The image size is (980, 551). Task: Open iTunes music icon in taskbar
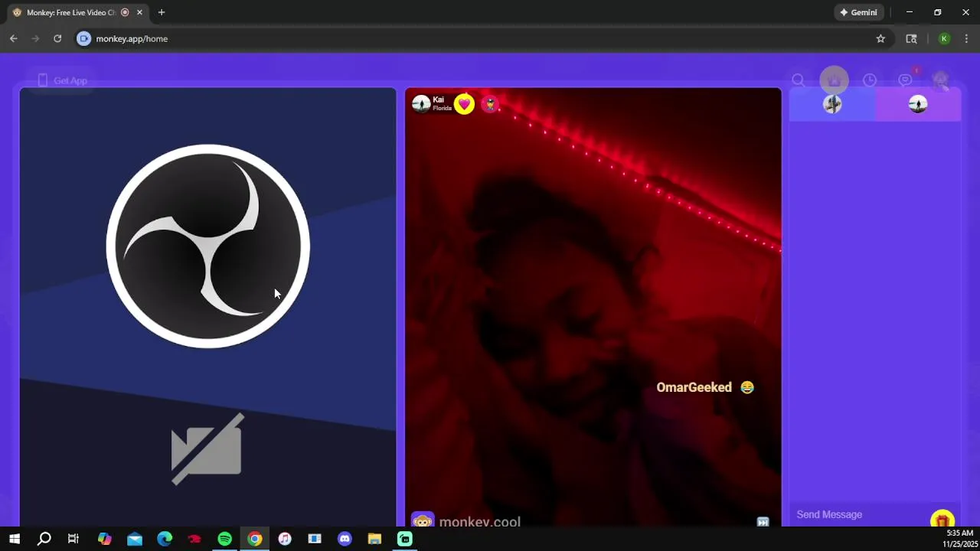pos(285,539)
